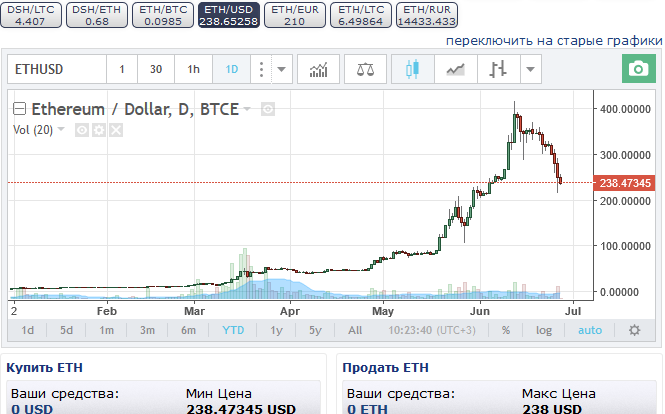Open Vol (20) indicator settings gear
Screen dimensions: 665x414
[x=99, y=130]
